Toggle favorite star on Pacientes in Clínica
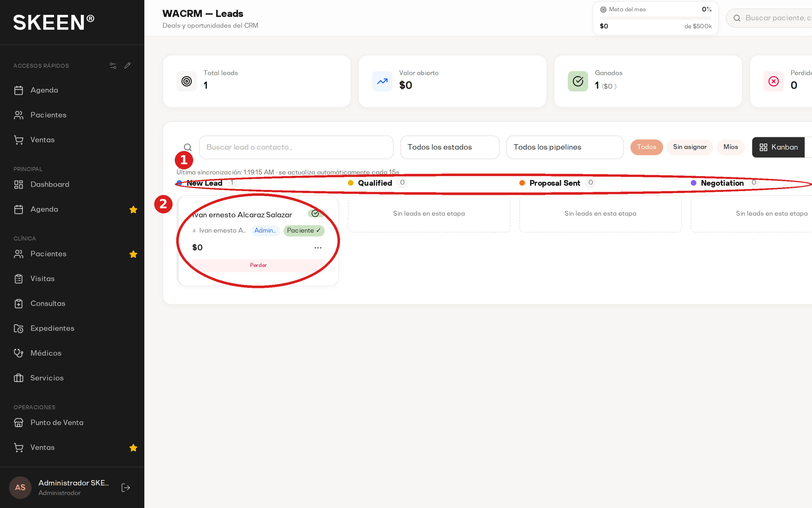The height and width of the screenshot is (508, 812). (133, 254)
